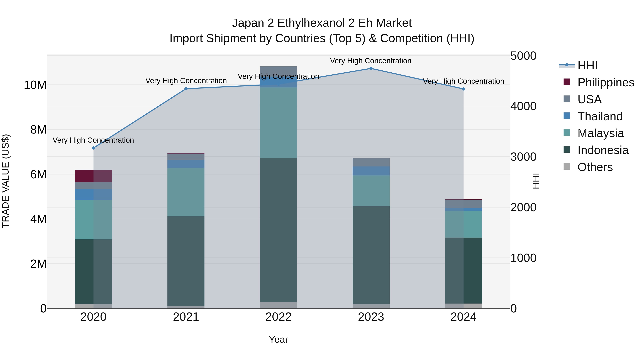The height and width of the screenshot is (362, 644).
Task: Click the Indonesia segment of 2022 bar
Action: (x=279, y=230)
